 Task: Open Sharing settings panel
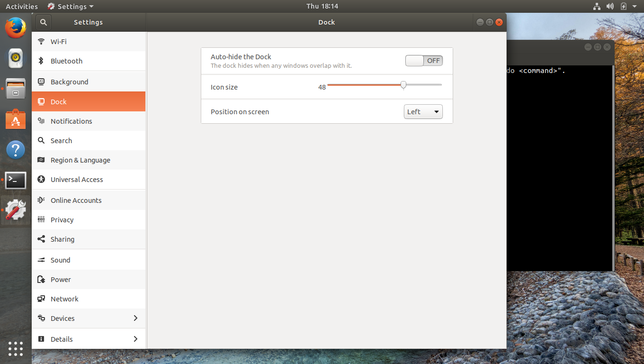89,239
